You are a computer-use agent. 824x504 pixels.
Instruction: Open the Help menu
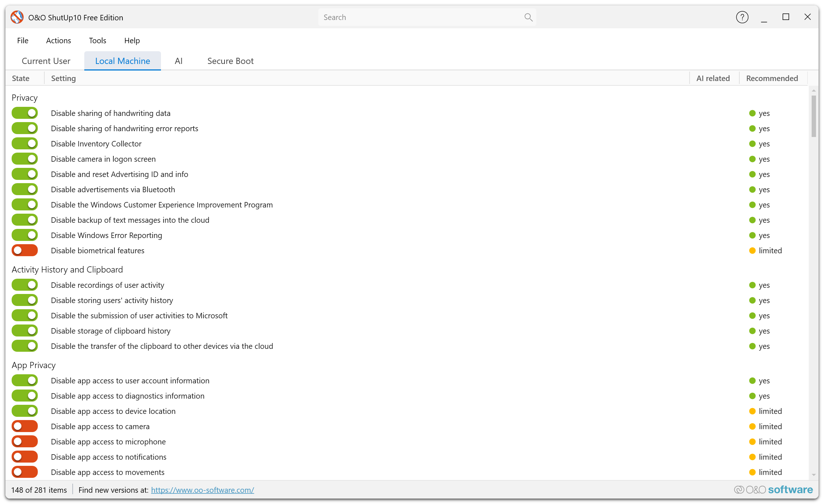click(x=132, y=40)
